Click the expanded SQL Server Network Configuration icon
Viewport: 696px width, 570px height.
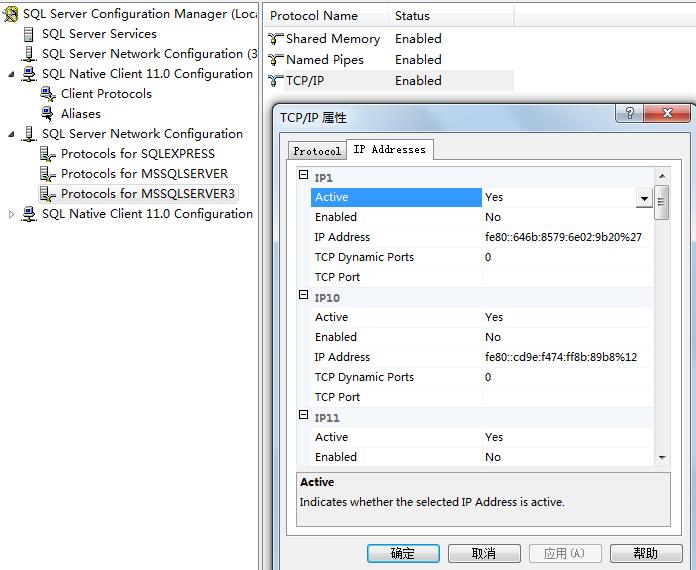point(29,134)
